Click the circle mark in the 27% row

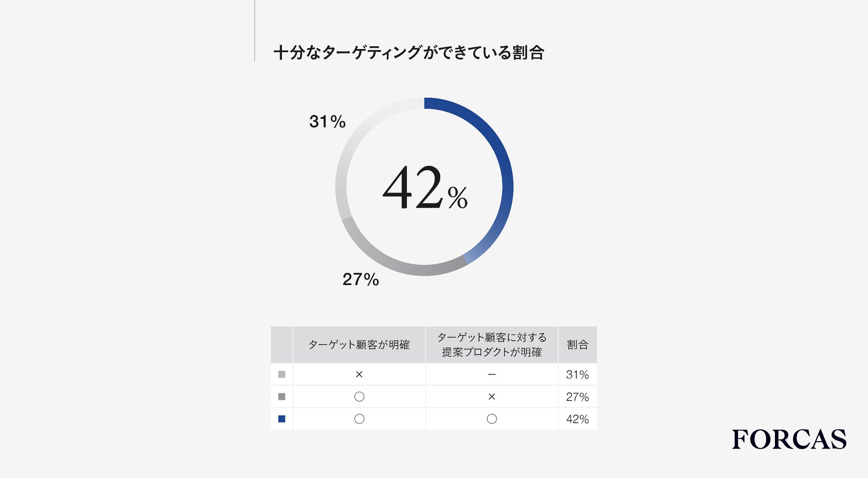pos(359,396)
